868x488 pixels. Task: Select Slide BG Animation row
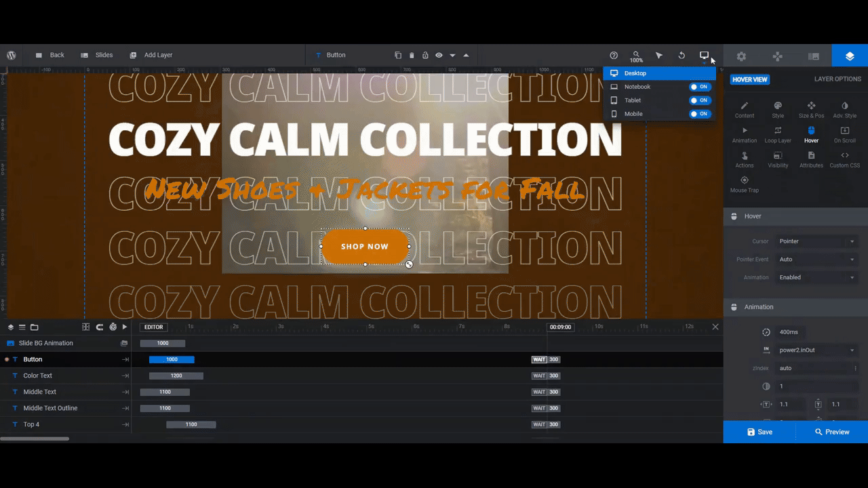[66, 343]
